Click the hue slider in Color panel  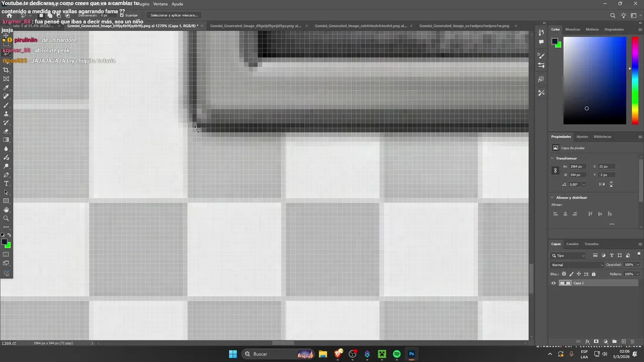click(635, 80)
